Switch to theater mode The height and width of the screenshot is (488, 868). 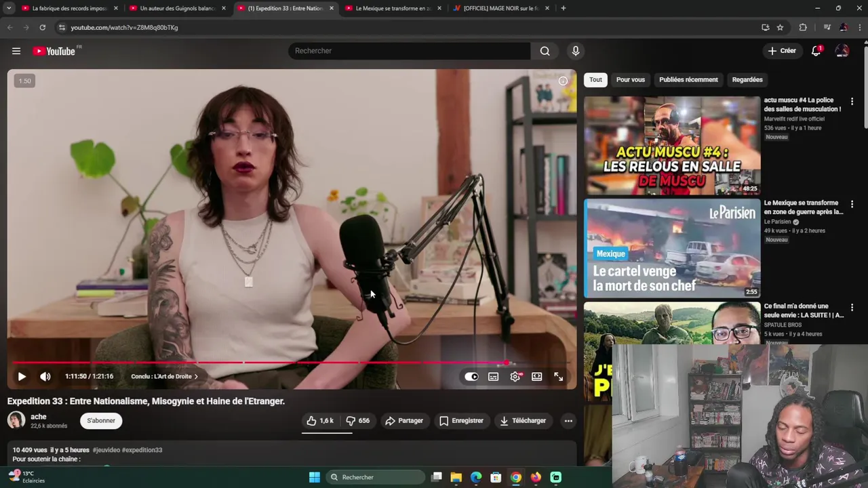click(x=536, y=376)
